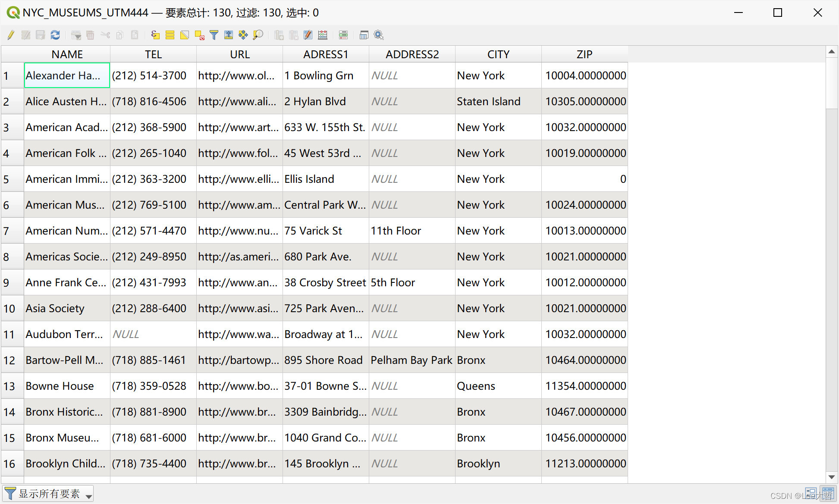Click the Staten Island city cell
Image resolution: width=839 pixels, height=504 pixels.
(498, 101)
